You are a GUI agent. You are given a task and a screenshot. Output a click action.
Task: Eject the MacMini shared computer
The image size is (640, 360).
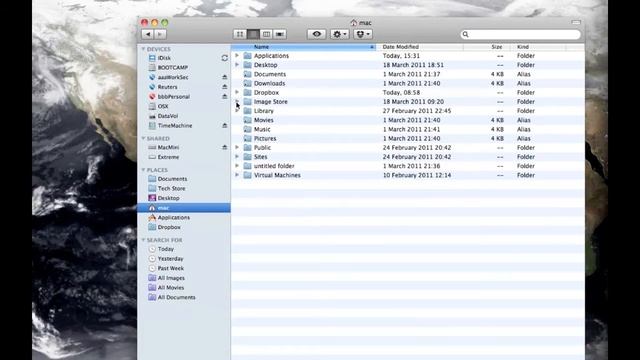coord(224,147)
